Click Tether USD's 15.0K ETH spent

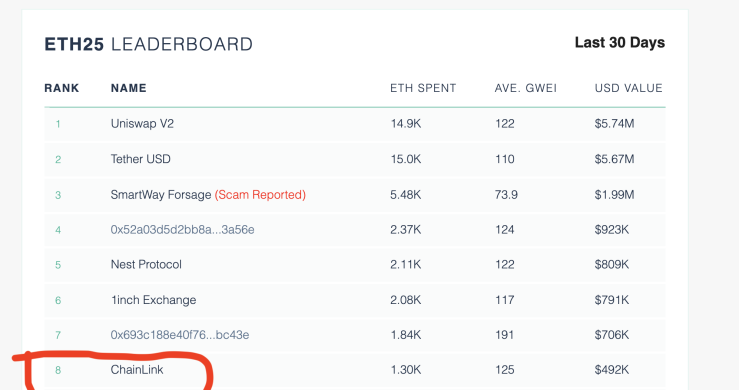click(x=405, y=159)
